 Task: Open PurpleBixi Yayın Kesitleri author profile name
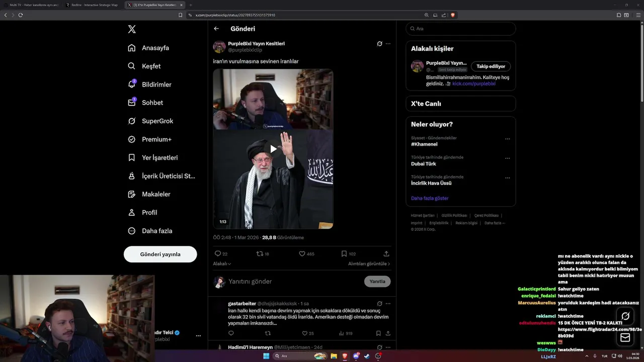256,44
